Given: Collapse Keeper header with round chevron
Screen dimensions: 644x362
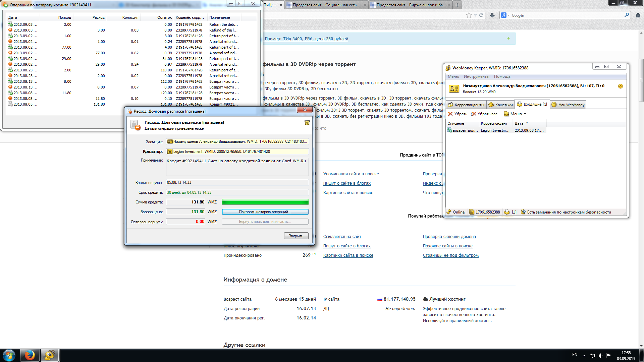Looking at the screenshot, I should 620,86.
